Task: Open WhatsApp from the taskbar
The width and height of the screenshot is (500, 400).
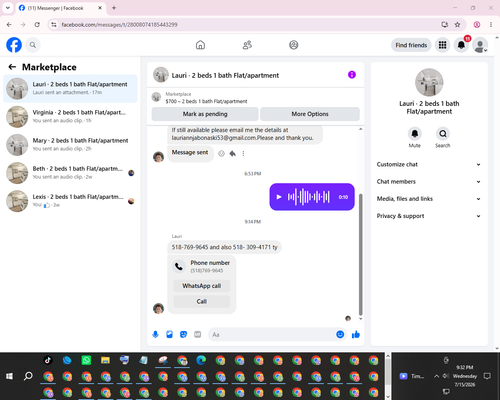Action: click(x=86, y=360)
